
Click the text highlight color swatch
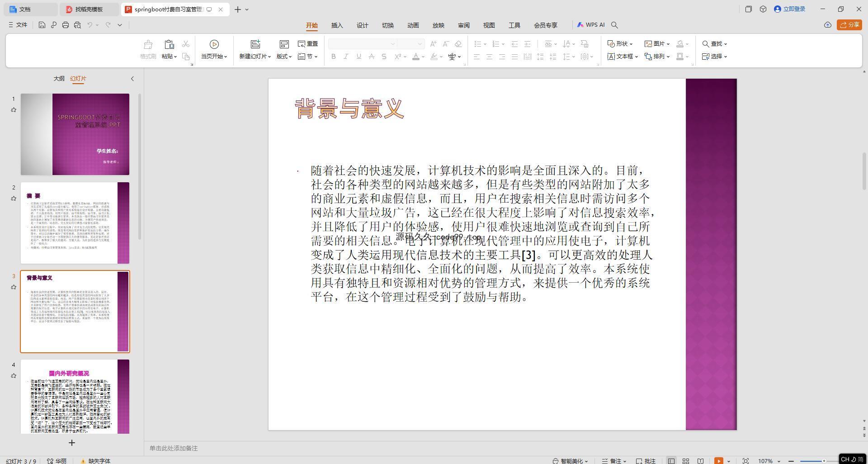[434, 57]
